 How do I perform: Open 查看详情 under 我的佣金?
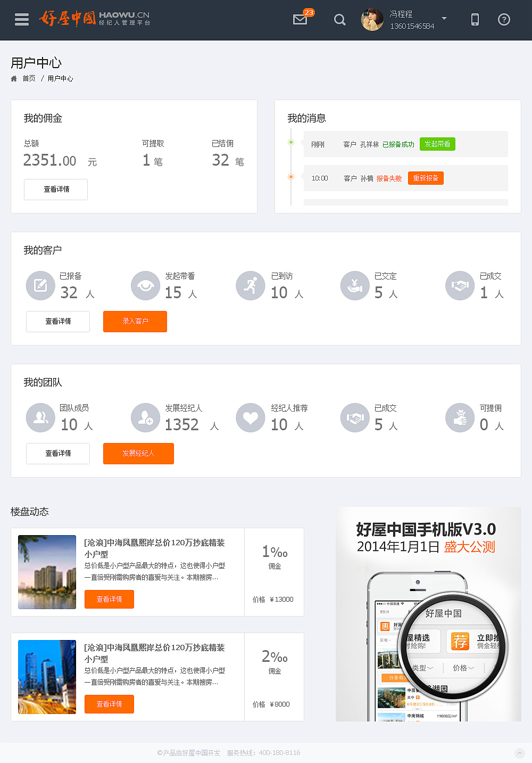pyautogui.click(x=55, y=190)
